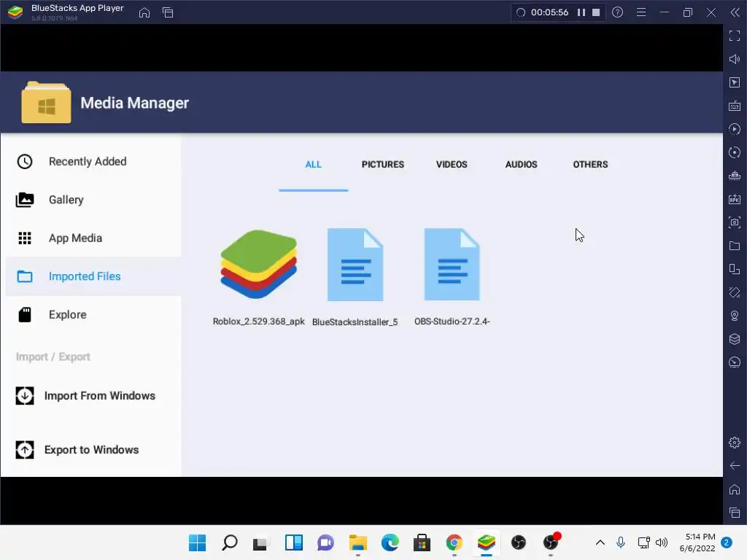Stop the screen recording

coord(596,12)
